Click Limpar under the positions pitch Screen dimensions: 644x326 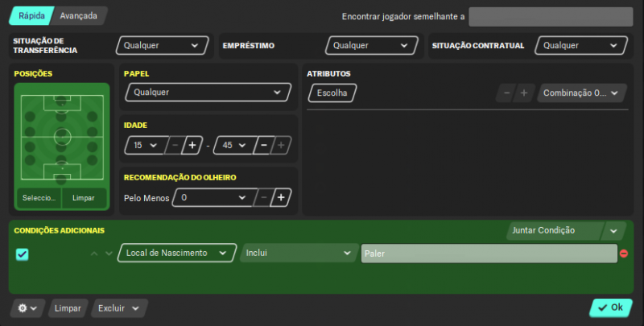coord(84,198)
